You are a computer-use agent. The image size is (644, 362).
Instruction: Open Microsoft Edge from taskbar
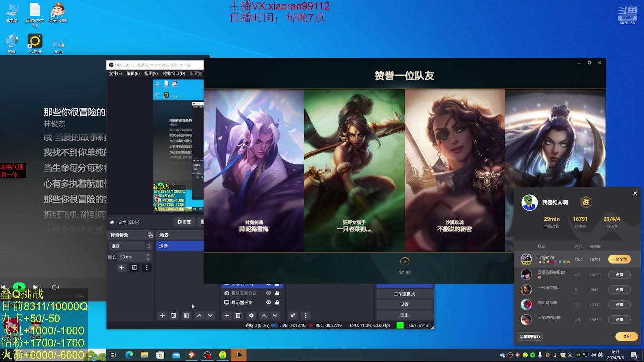(x=129, y=355)
